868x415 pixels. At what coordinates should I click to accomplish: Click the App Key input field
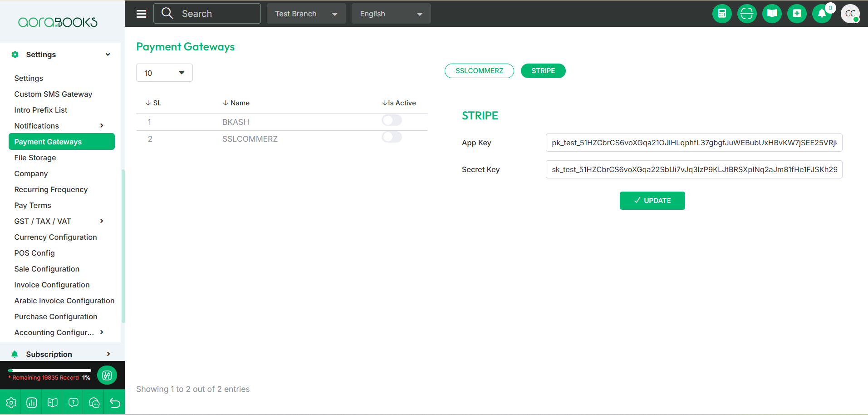pyautogui.click(x=694, y=143)
